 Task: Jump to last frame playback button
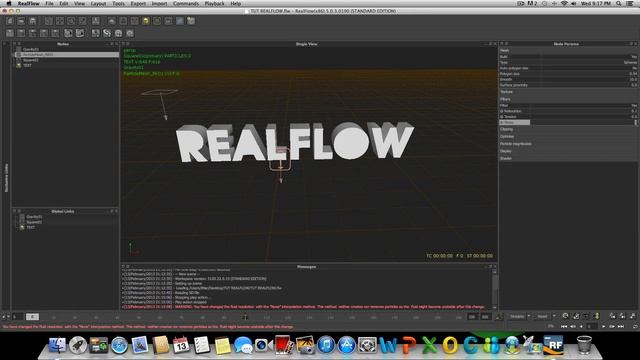coord(621,327)
